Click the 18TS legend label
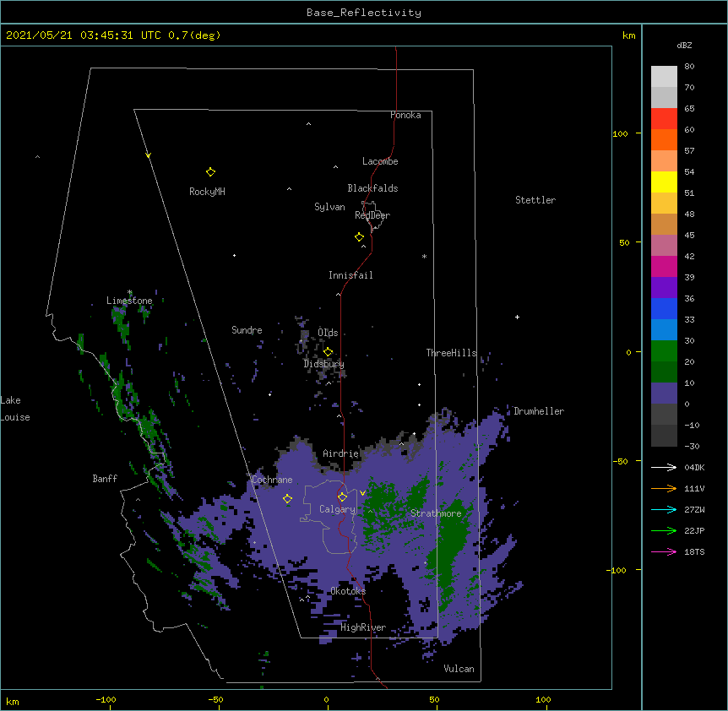 [694, 551]
